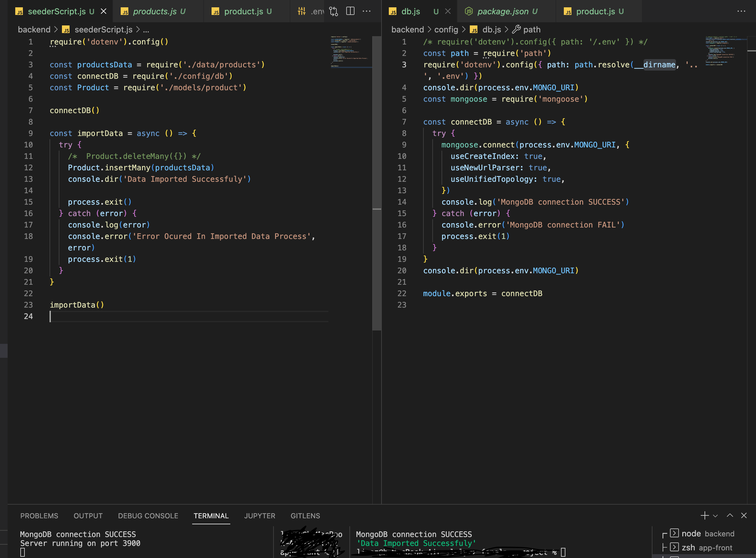Close the seederScript.js tab
The height and width of the screenshot is (558, 756).
104,11
